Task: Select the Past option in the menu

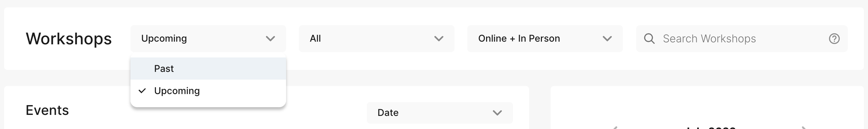Action: coord(208,69)
